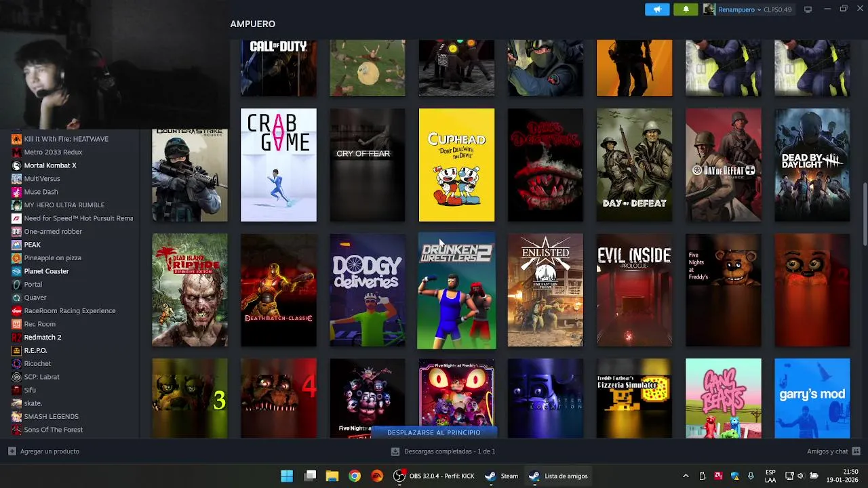
Task: Open the Windows Start menu
Action: [287, 476]
